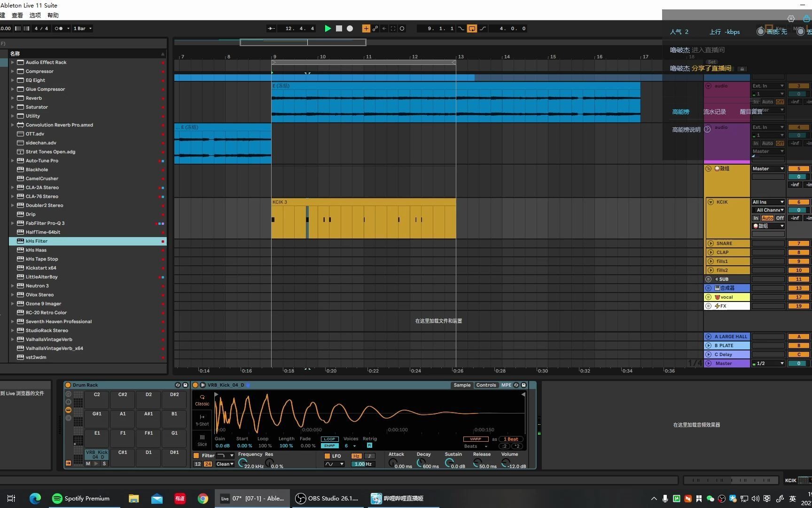The image size is (812, 508).
Task: Set KCIK monitor to In
Action: pyautogui.click(x=756, y=218)
